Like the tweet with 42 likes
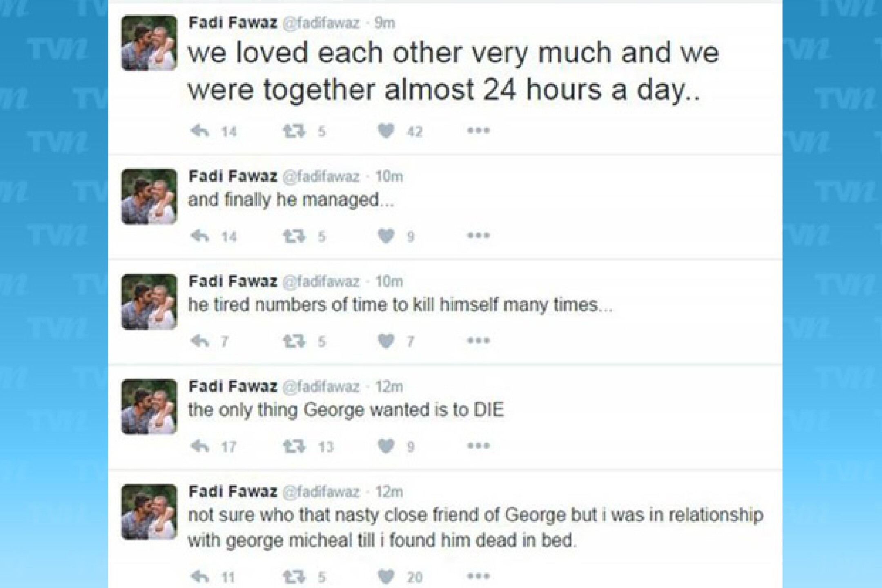Screen dimensions: 882x588 tap(386, 131)
